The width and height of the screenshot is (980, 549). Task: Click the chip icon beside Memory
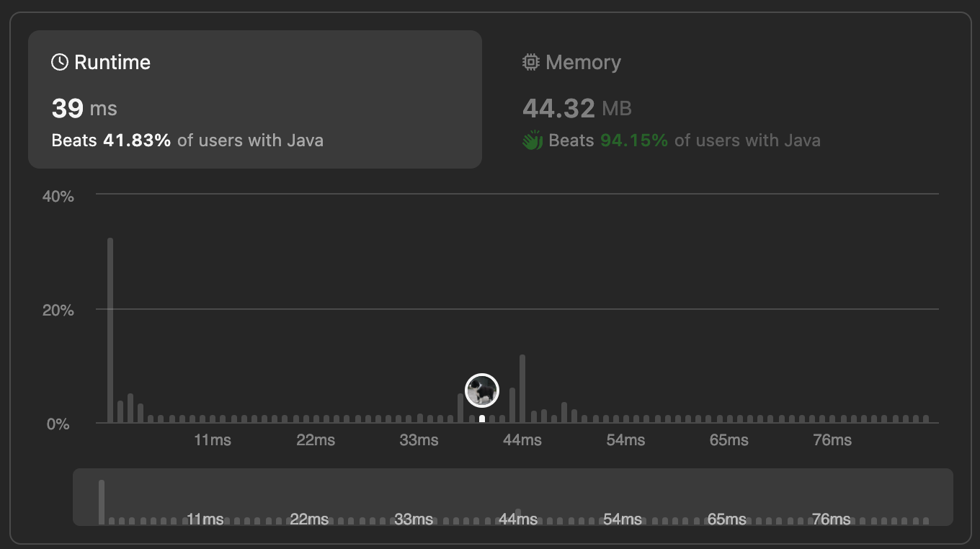click(x=531, y=63)
